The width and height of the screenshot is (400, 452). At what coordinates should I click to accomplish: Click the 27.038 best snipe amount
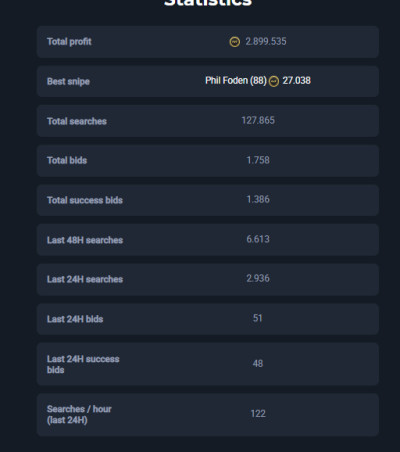point(296,81)
